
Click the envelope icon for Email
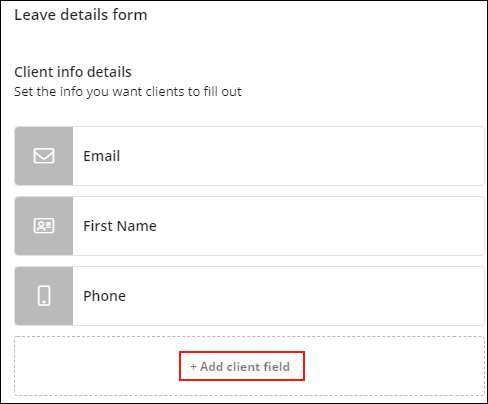tap(44, 156)
